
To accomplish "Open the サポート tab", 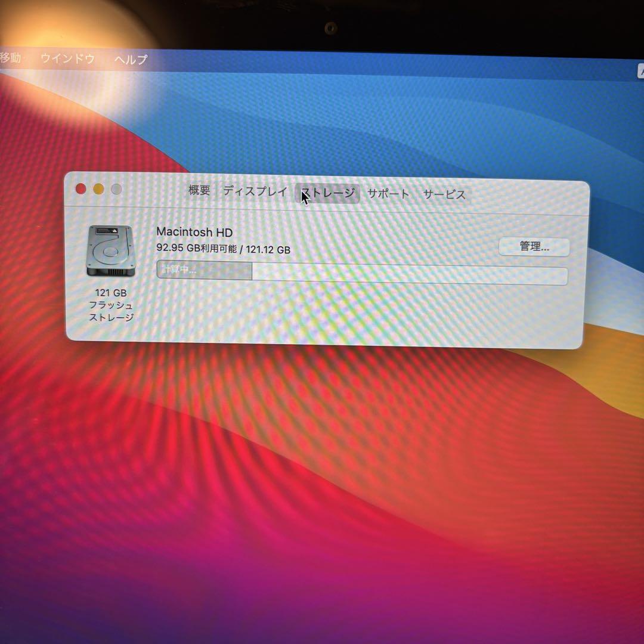I will (x=388, y=194).
